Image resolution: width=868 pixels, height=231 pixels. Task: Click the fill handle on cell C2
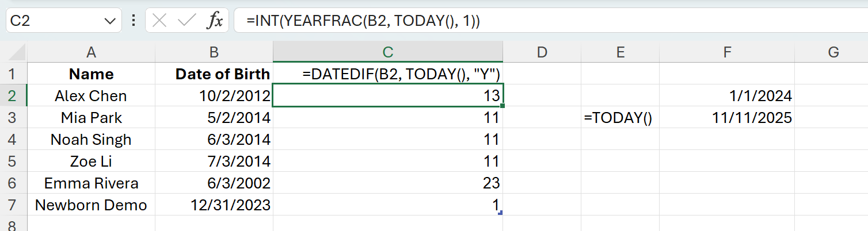[x=504, y=106]
